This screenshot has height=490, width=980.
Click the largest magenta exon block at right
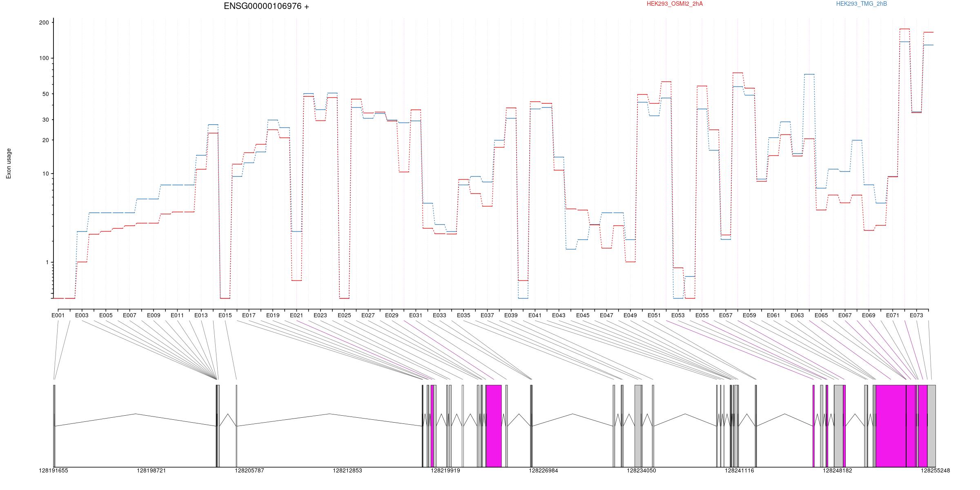point(891,426)
